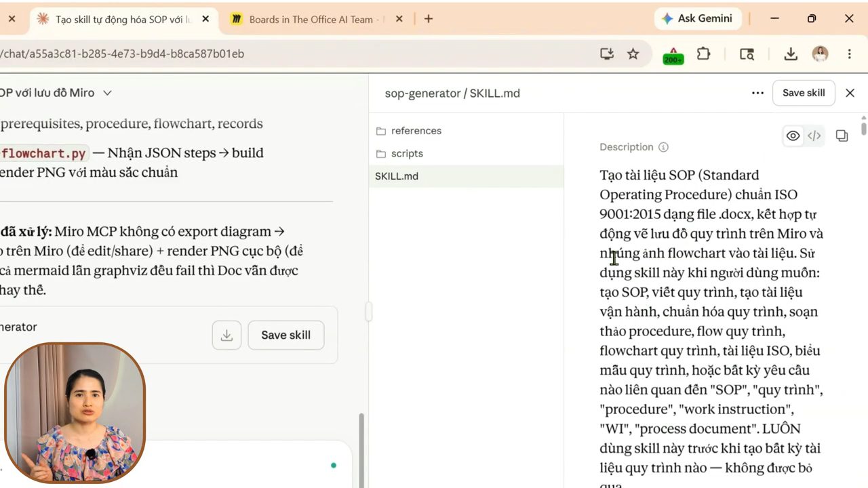868x488 pixels.
Task: Close the SKILL.md preview panel
Action: (x=850, y=93)
